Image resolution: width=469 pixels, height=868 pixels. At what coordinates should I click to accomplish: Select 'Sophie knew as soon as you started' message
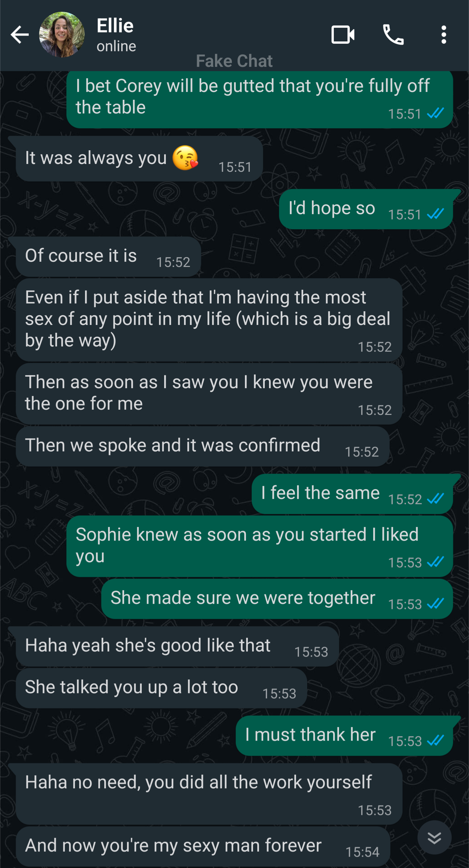click(x=260, y=546)
